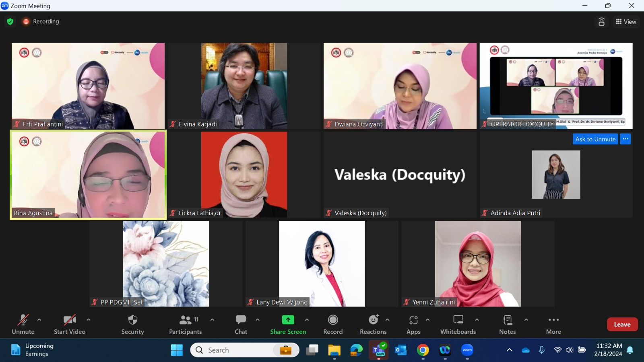Image resolution: width=644 pixels, height=362 pixels.
Task: Toggle the Record button
Action: coord(333,325)
